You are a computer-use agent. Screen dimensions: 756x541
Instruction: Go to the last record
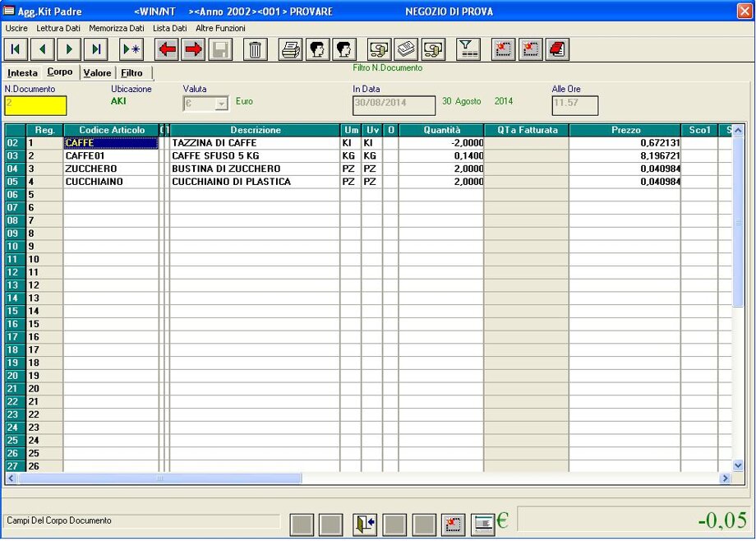(x=96, y=49)
